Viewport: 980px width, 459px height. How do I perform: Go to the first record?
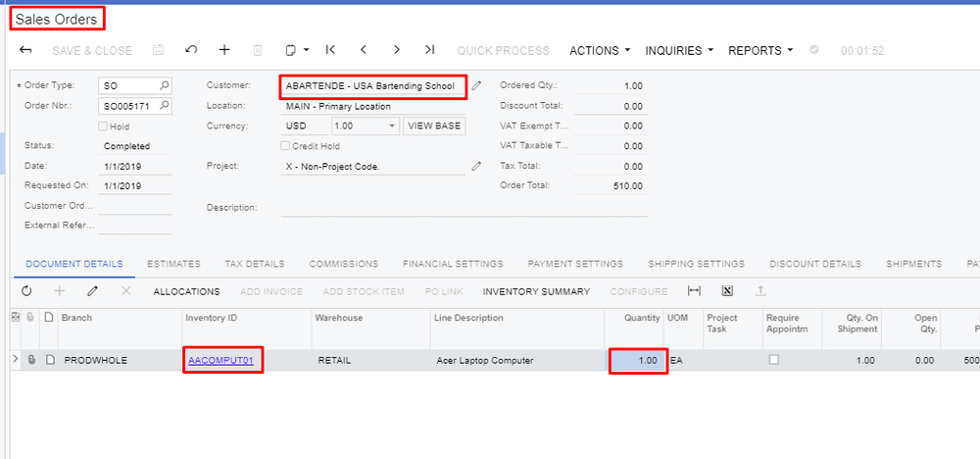tap(330, 50)
